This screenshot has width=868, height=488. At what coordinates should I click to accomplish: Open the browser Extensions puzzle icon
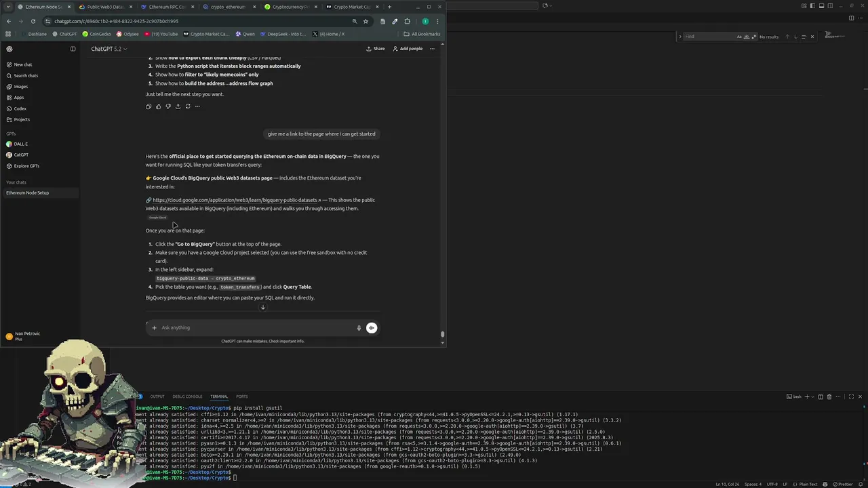click(407, 21)
